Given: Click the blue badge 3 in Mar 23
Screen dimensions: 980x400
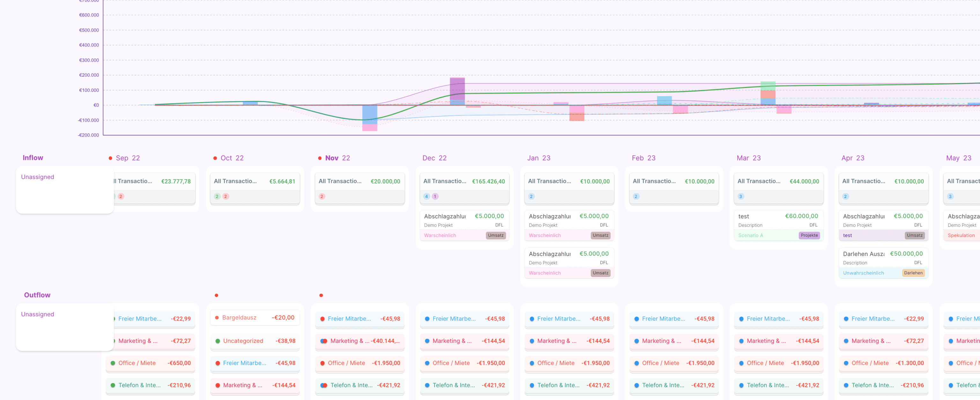Looking at the screenshot, I should tap(740, 196).
